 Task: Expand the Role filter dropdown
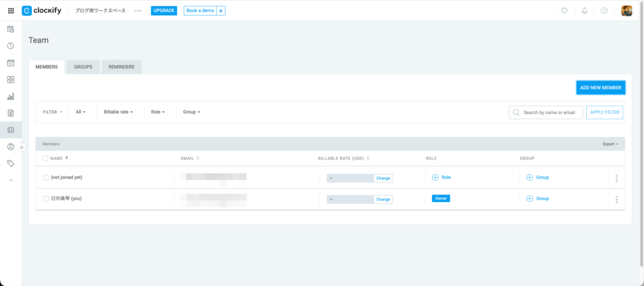(x=158, y=112)
